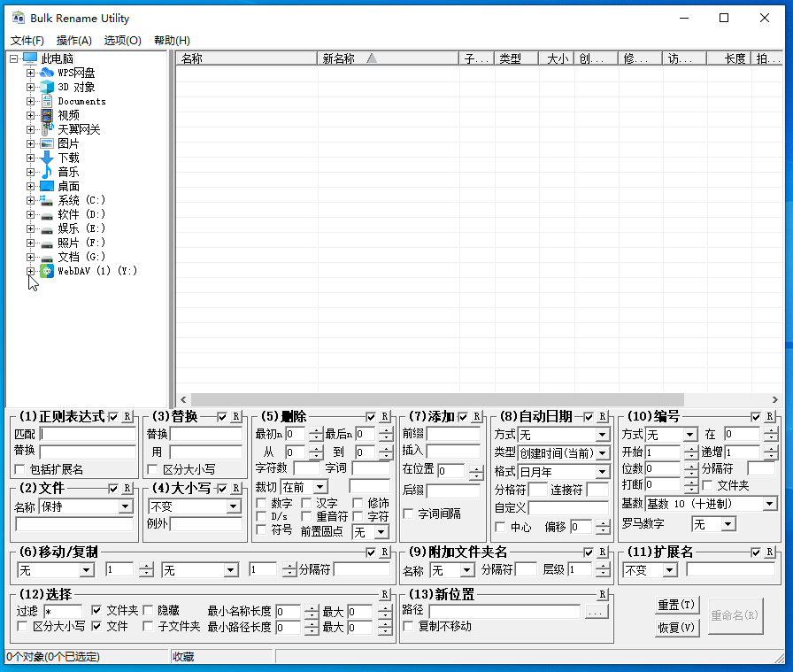Collapse the 此电脑 tree node
This screenshot has width=793, height=672.
click(13, 58)
